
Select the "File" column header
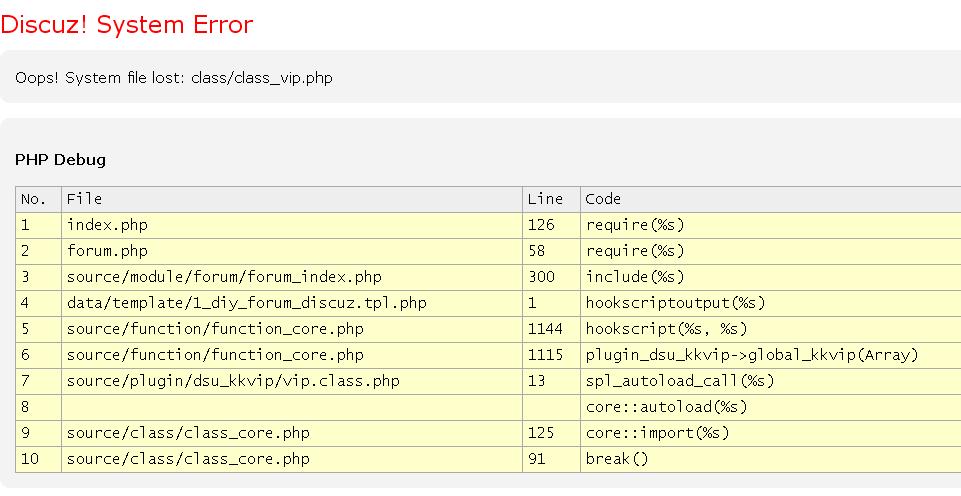[x=84, y=199]
